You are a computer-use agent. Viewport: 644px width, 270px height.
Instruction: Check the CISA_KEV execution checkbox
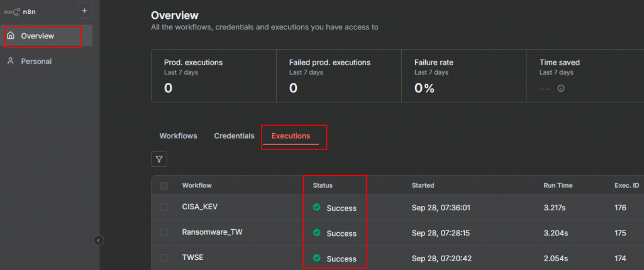[164, 208]
